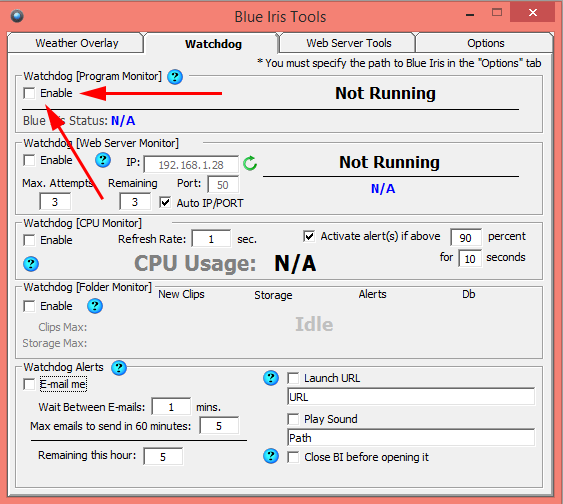Check the Play Sound option
Image resolution: width=563 pixels, height=504 pixels.
293,419
